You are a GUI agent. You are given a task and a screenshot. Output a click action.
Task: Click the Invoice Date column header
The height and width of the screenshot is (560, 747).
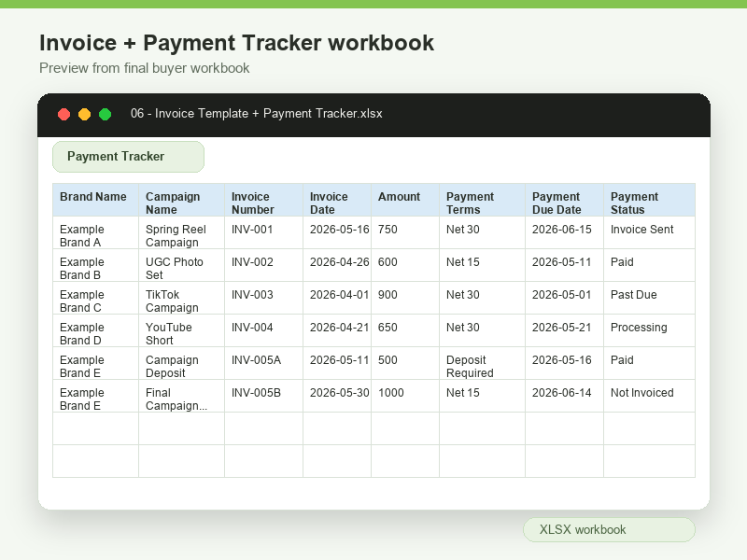point(337,200)
